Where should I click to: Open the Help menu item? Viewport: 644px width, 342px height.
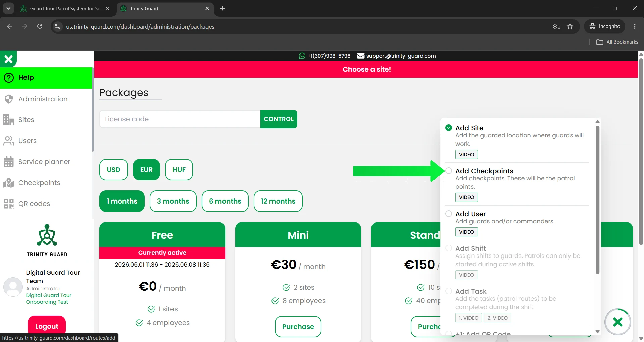click(x=46, y=78)
